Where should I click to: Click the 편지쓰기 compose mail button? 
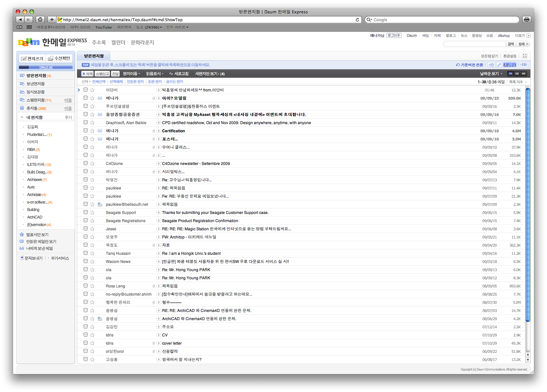(x=32, y=58)
